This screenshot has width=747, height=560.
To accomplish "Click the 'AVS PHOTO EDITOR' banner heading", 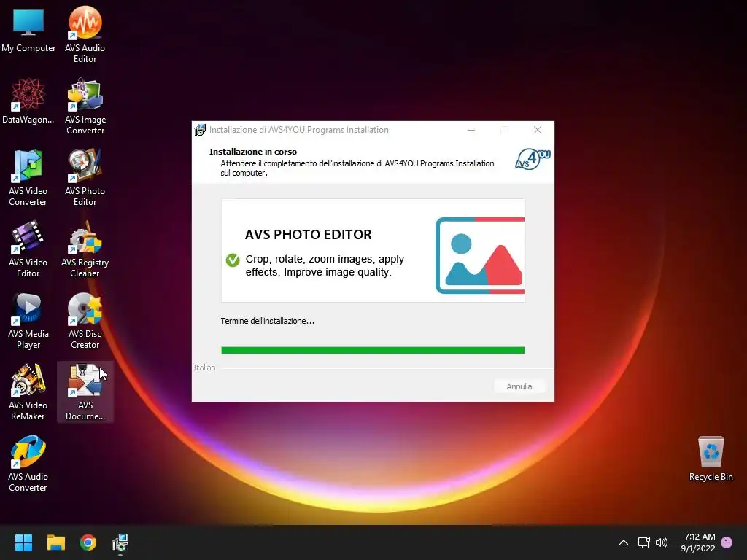I will click(x=309, y=234).
